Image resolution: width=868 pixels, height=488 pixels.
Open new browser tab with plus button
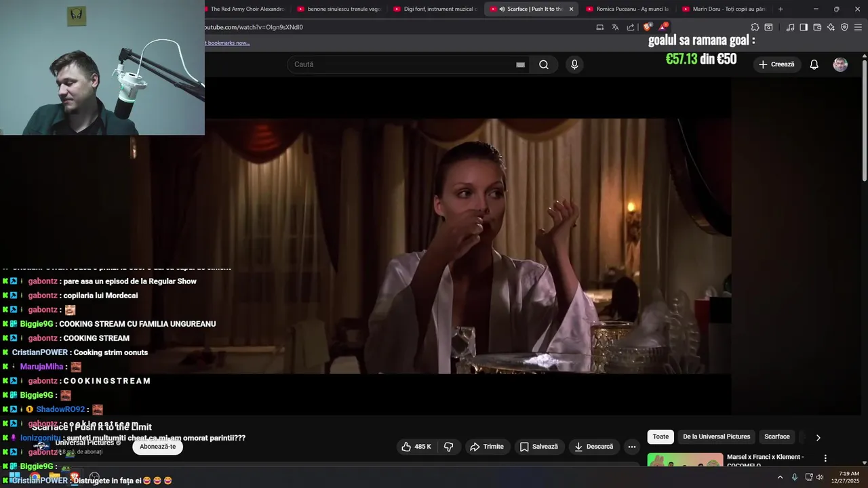(x=781, y=9)
